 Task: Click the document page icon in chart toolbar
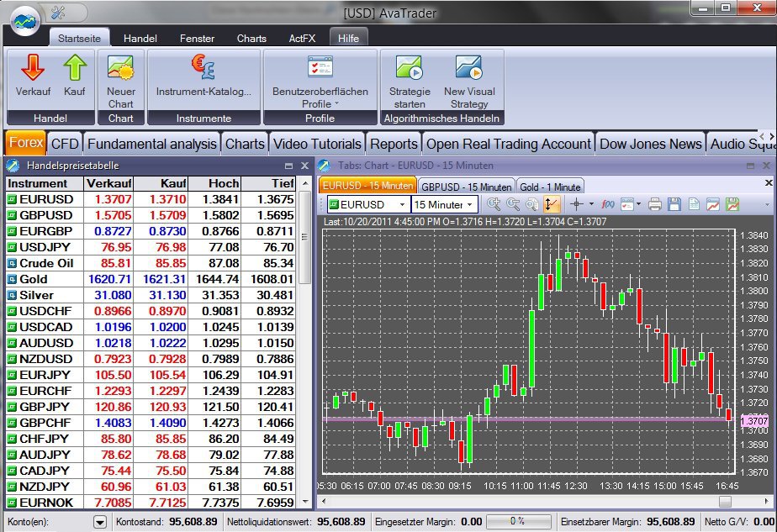pos(694,204)
